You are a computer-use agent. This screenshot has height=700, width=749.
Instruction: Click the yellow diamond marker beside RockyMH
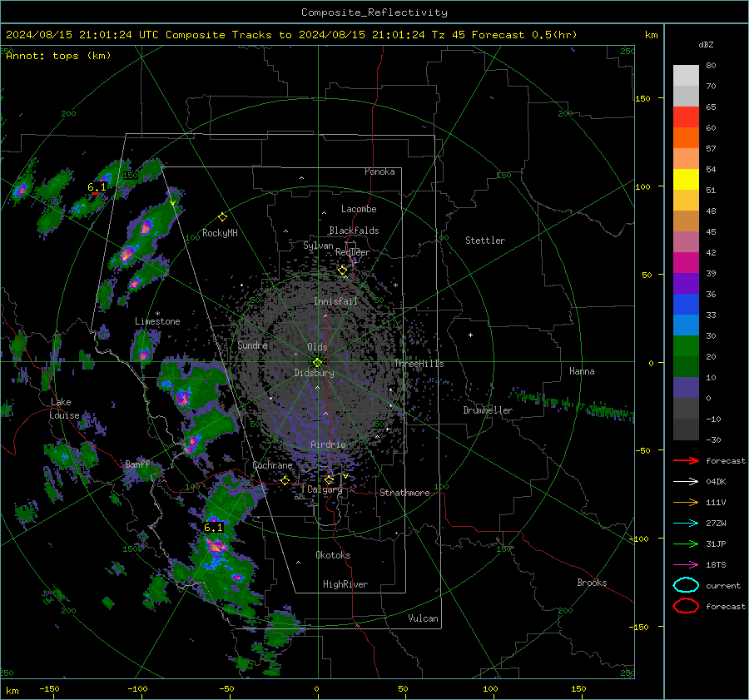tap(222, 217)
